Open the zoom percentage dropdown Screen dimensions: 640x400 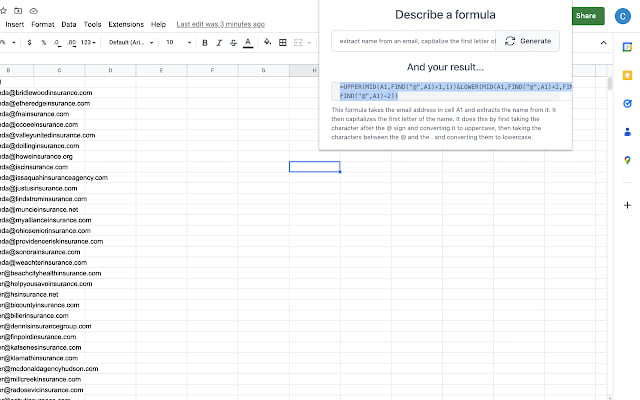[x=8, y=42]
